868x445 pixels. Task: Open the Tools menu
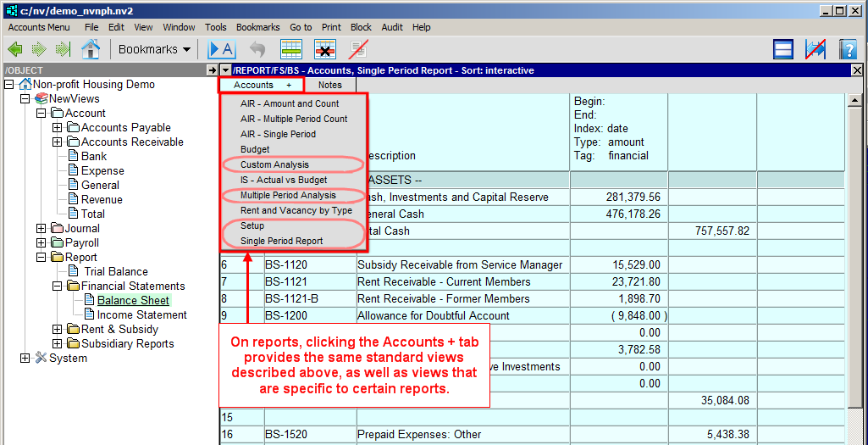click(x=216, y=27)
